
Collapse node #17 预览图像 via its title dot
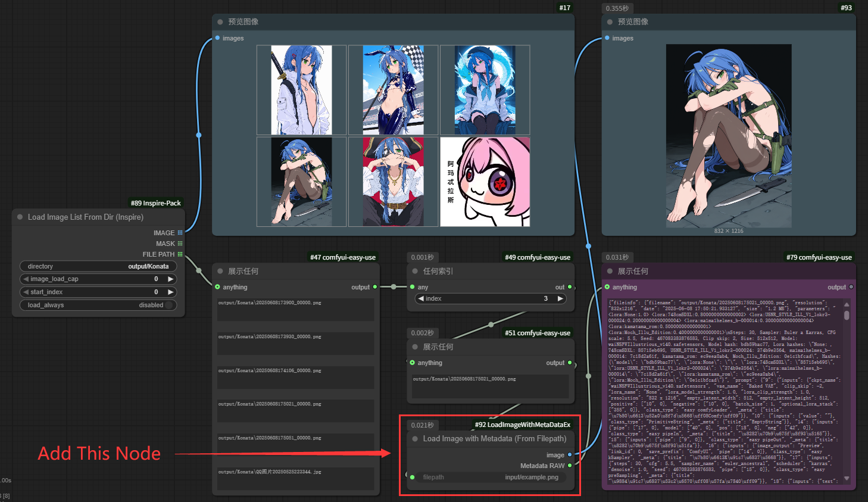pyautogui.click(x=220, y=22)
